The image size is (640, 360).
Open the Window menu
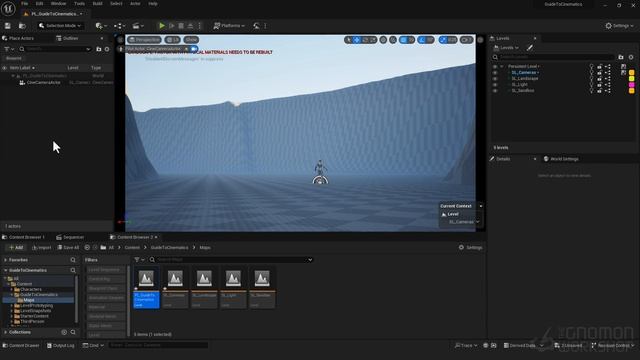coord(58,4)
